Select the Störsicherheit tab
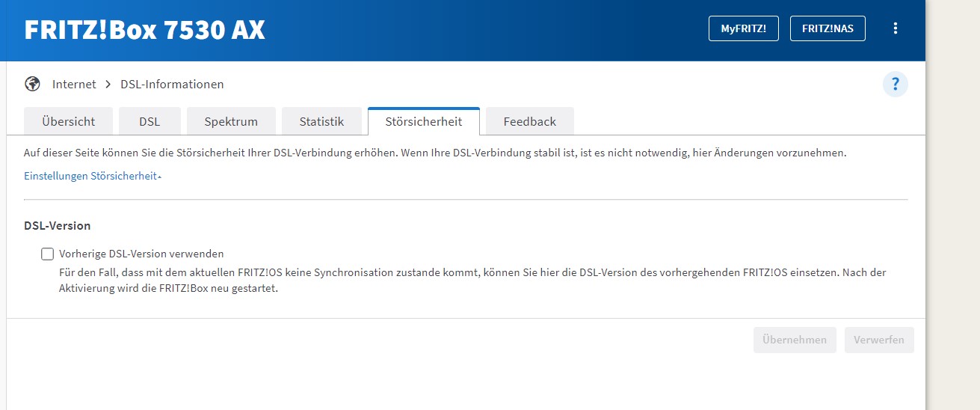The height and width of the screenshot is (410, 980). (x=424, y=121)
